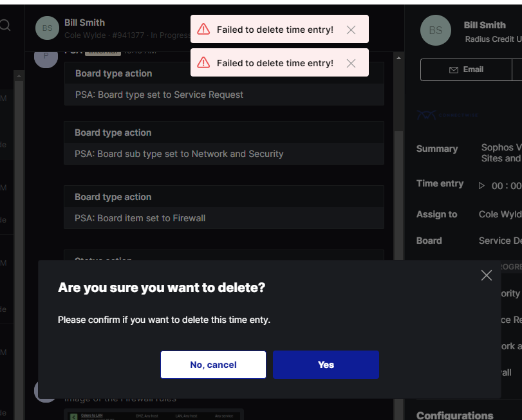522x420 pixels.
Task: Click the warning triangle on the second alert
Action: pyautogui.click(x=203, y=62)
